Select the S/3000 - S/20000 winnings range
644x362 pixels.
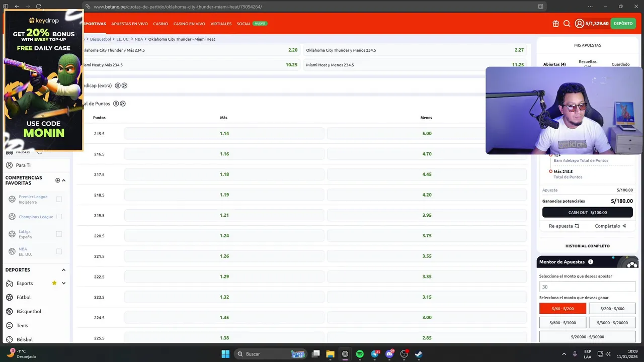point(612,323)
